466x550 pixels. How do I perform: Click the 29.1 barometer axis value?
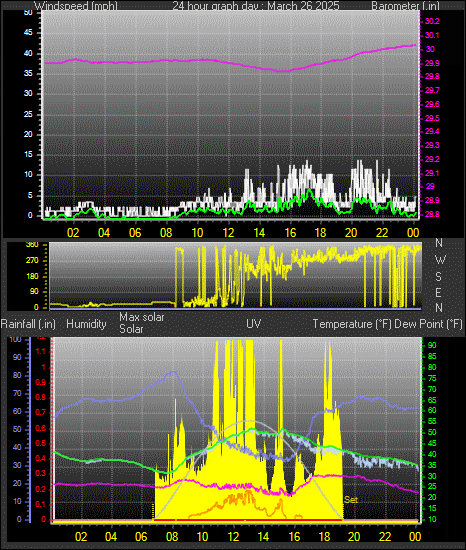click(432, 173)
